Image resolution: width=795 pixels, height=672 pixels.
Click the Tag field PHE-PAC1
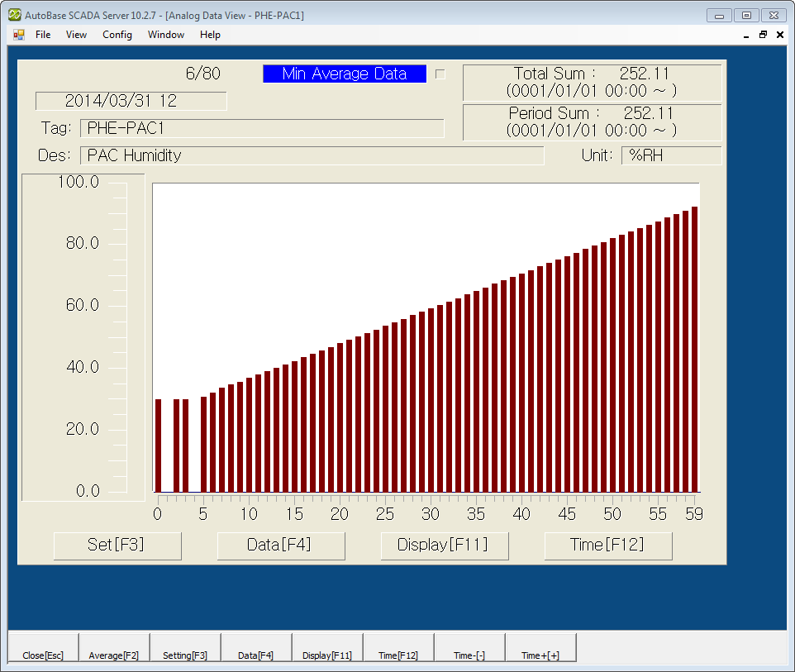pos(262,128)
